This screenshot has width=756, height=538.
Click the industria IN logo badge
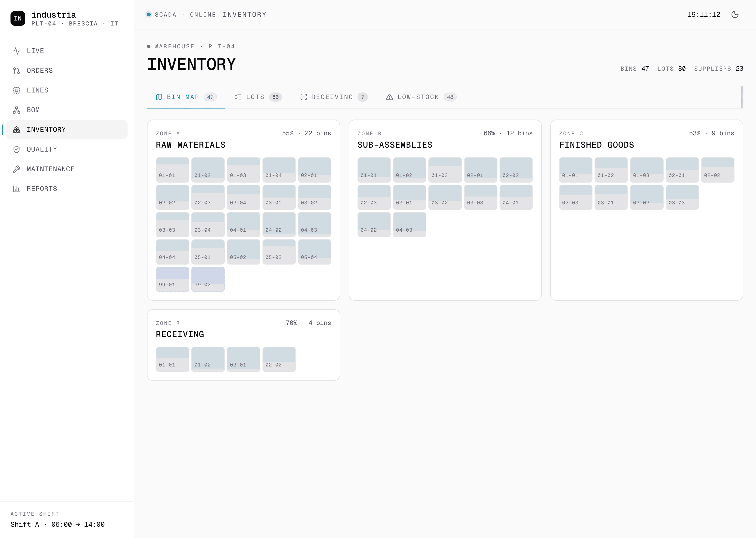[x=18, y=18]
